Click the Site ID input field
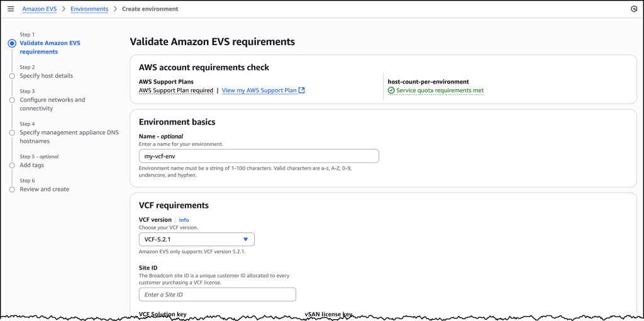The height and width of the screenshot is (321, 644). pyautogui.click(x=217, y=295)
